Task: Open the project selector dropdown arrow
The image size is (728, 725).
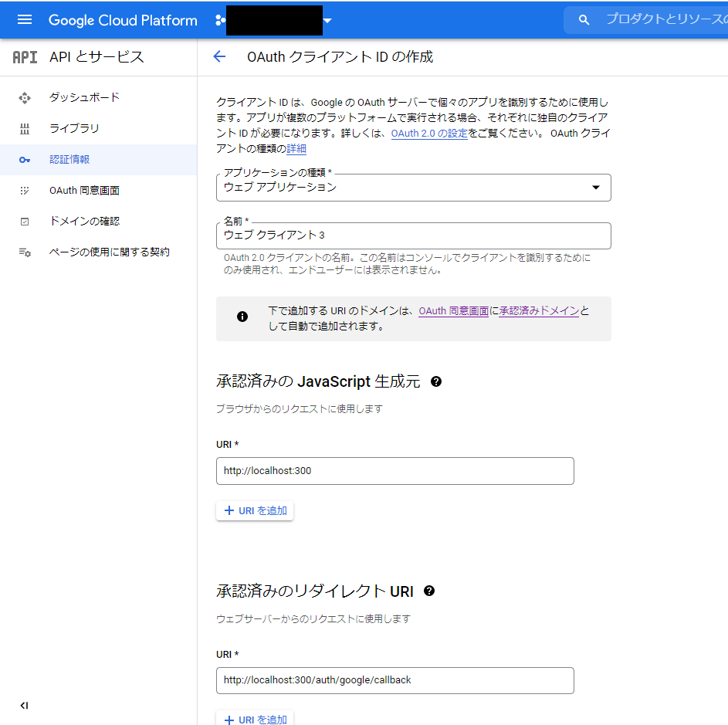Action: coord(327,20)
